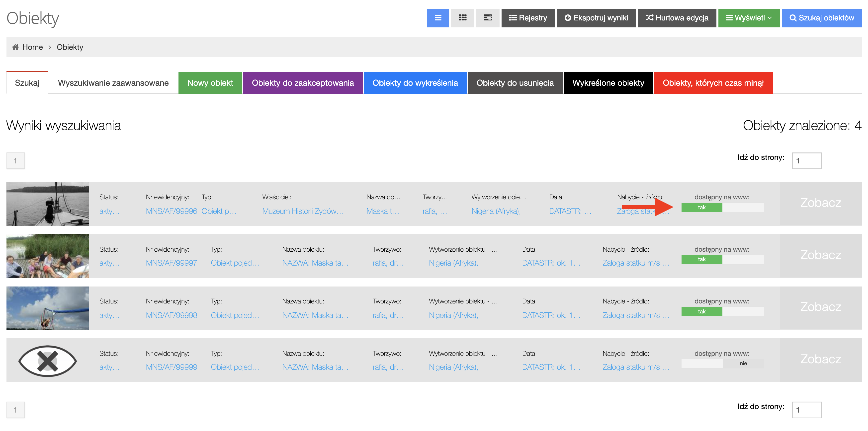Click the Home icon in breadcrumb
Screen dimensions: 868x431
click(x=15, y=47)
